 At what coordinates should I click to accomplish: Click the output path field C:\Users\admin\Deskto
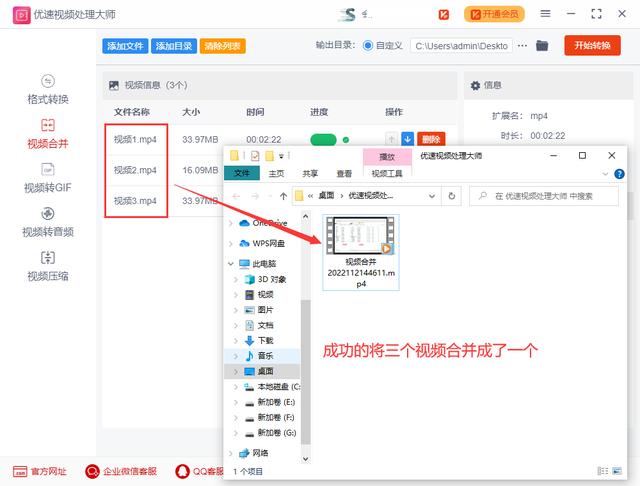[x=461, y=46]
